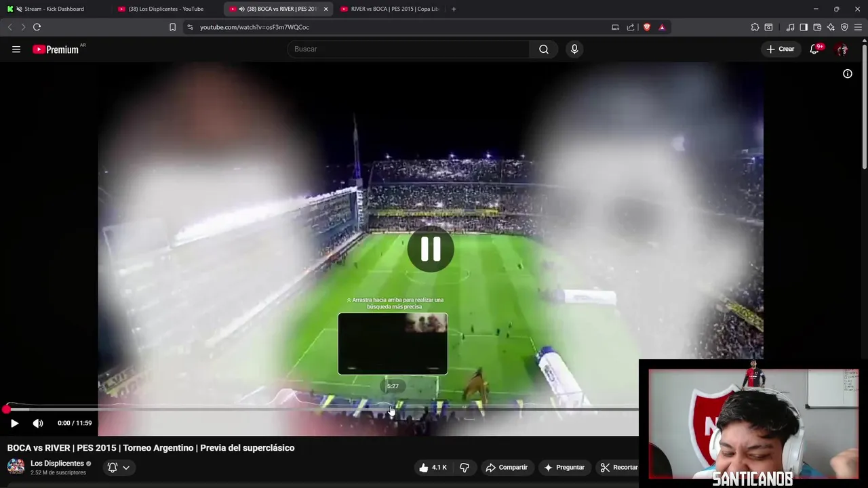Open the Los Displicentes channel avatar
This screenshot has width=868, height=488.
[16, 467]
